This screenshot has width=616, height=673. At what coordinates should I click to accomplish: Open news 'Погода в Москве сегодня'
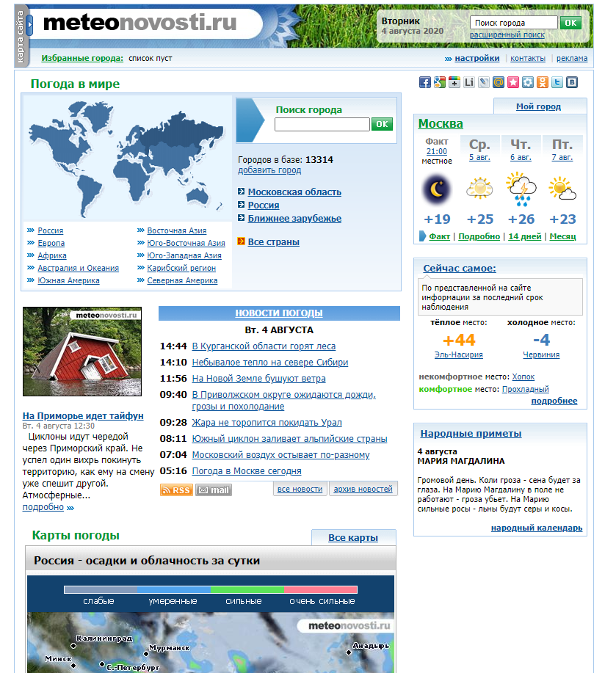247,471
